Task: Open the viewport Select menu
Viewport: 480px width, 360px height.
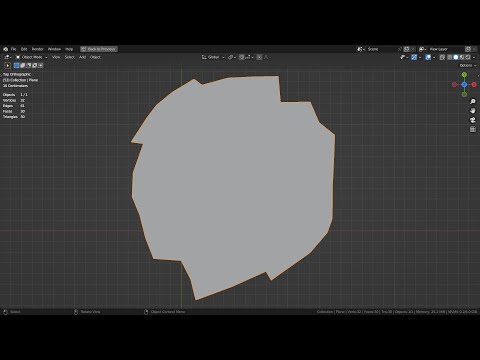Action: point(69,57)
